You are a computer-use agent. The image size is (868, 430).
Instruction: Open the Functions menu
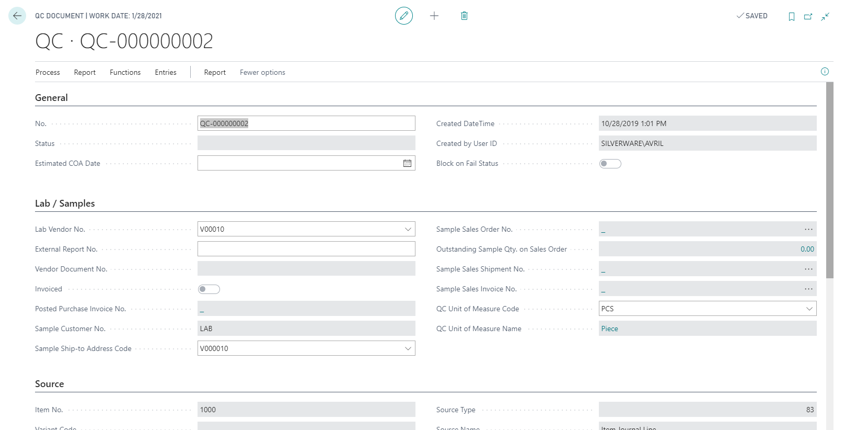click(125, 72)
